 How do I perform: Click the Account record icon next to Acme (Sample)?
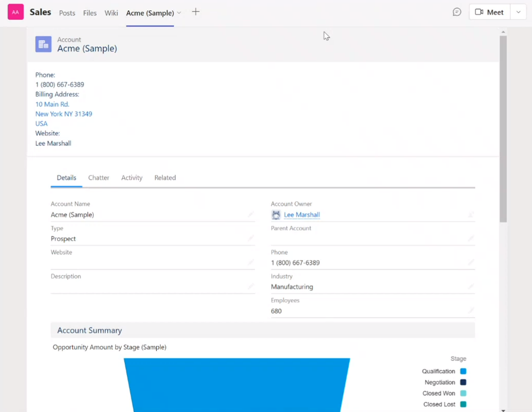43,44
